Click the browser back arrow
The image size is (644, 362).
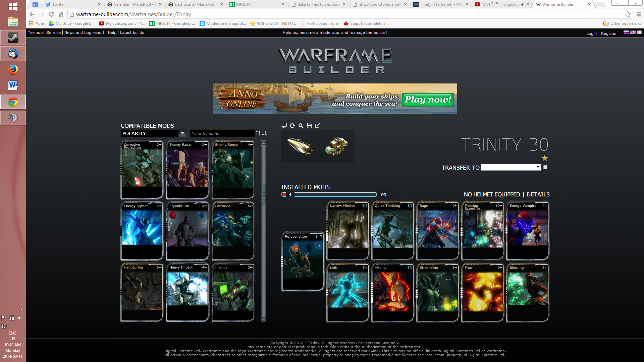click(32, 14)
